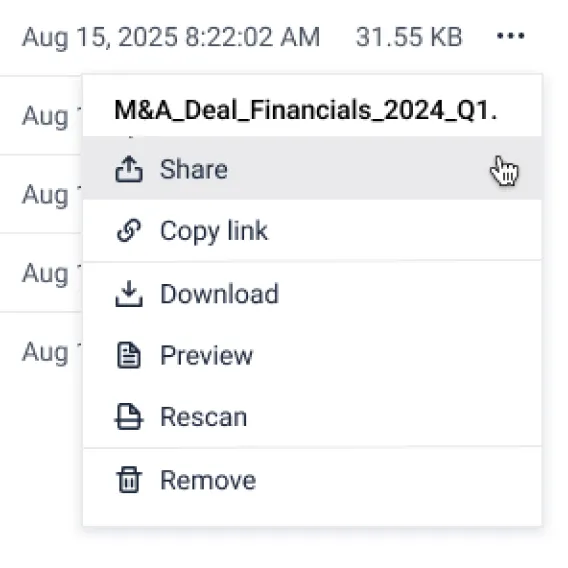Click the Rescan scanner icon
Screen dimensions: 568x568
pyautogui.click(x=129, y=417)
